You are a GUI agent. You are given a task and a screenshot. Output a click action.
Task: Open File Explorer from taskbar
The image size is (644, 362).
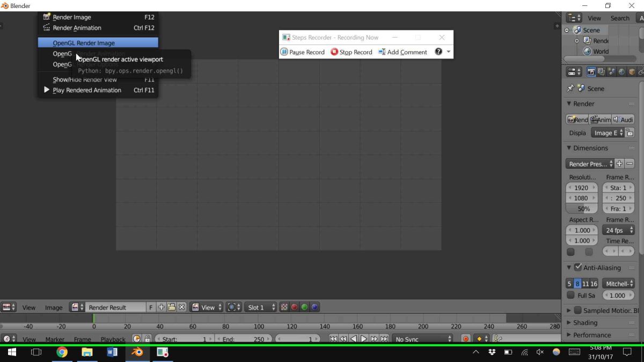[87, 352]
